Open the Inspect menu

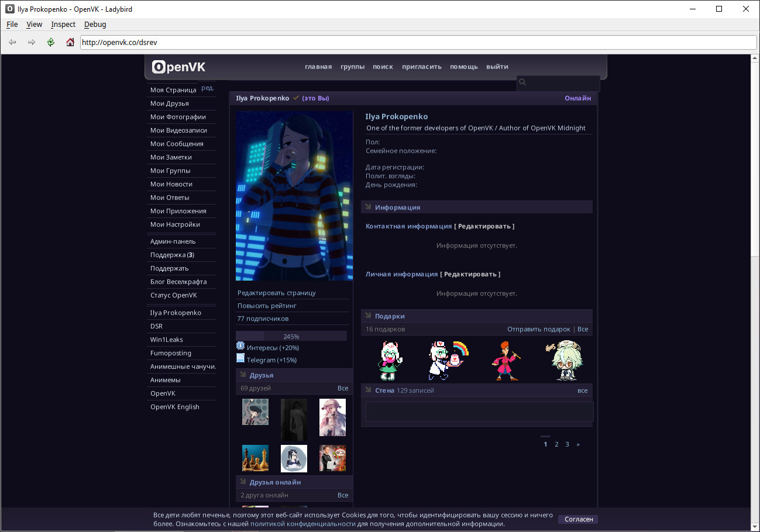[x=63, y=25]
